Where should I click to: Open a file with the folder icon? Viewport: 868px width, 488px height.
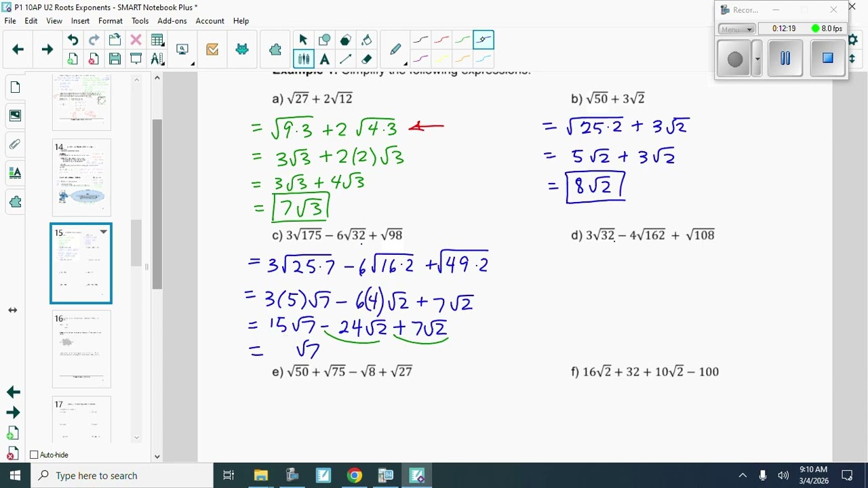point(115,40)
